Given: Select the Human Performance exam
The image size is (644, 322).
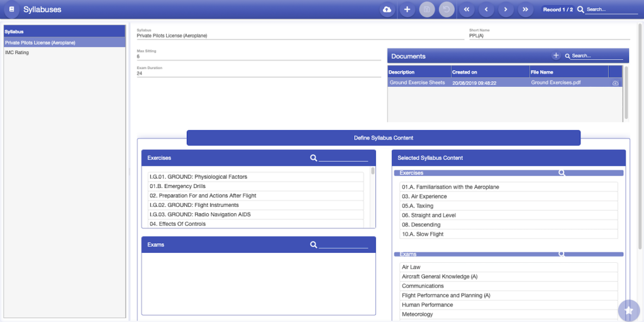Looking at the screenshot, I should pyautogui.click(x=509, y=305).
